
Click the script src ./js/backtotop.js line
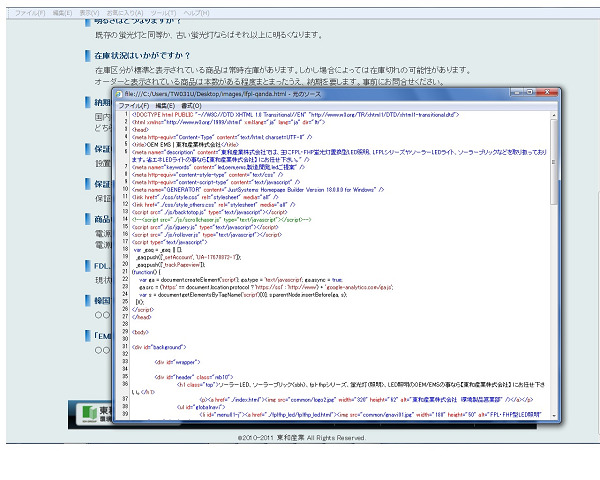pyautogui.click(x=209, y=212)
